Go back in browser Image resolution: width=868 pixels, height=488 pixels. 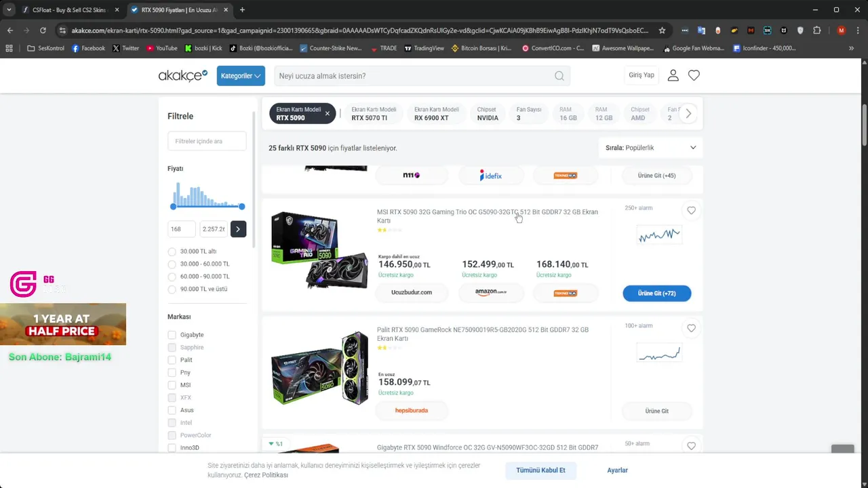point(10,30)
